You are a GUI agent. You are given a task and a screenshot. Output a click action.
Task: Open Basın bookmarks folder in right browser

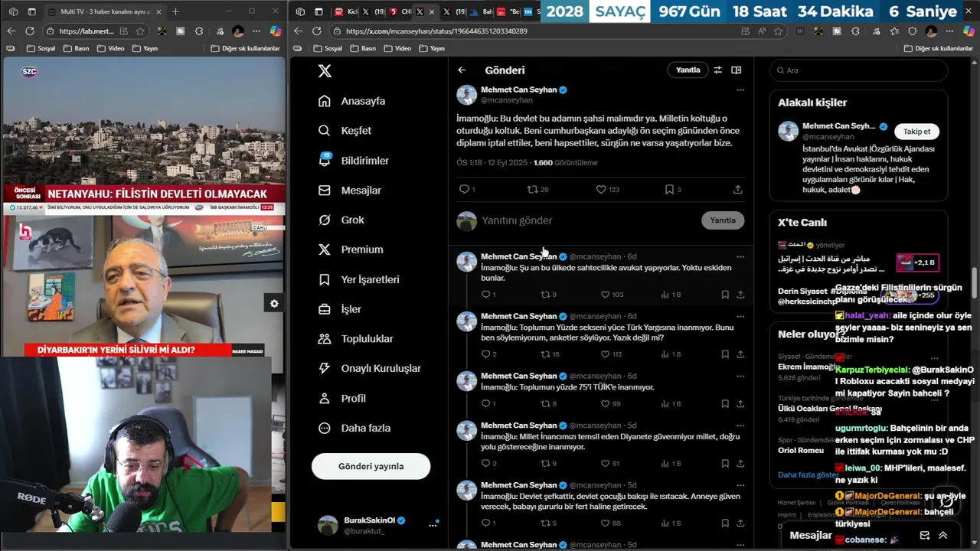(363, 48)
